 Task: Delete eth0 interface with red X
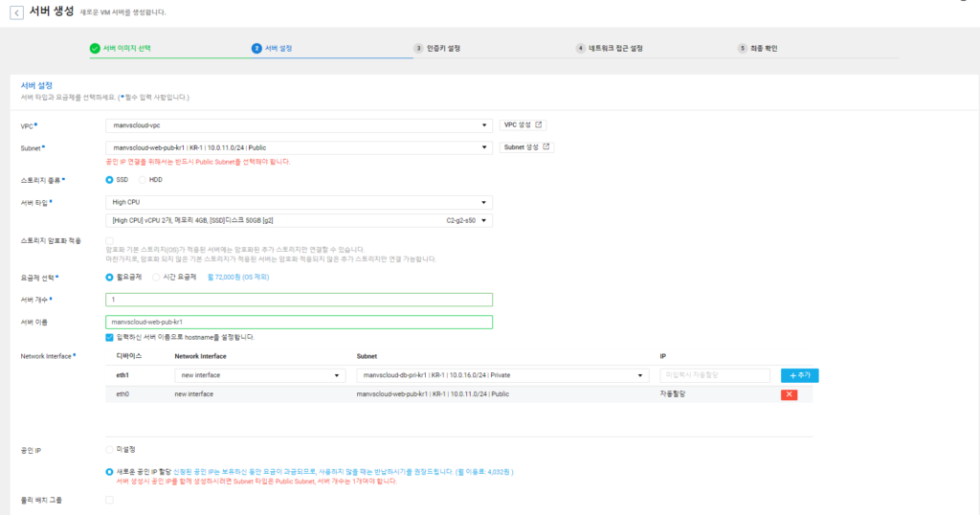pos(789,394)
